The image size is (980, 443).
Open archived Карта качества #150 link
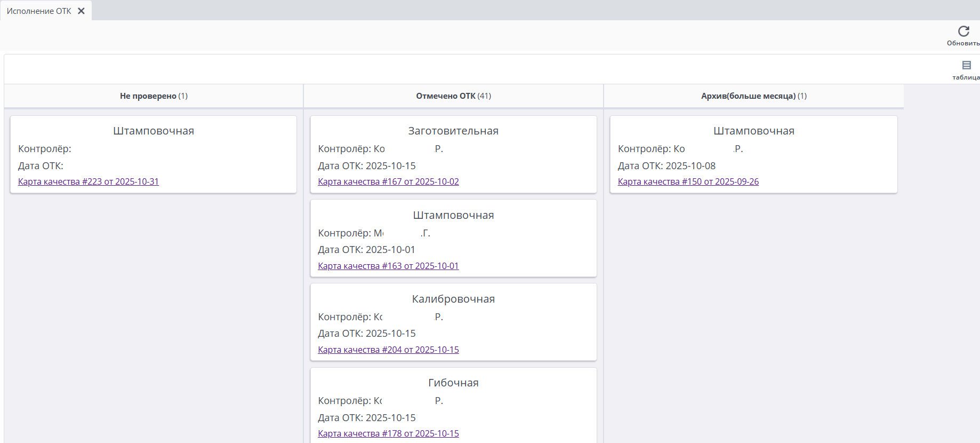[x=688, y=181]
